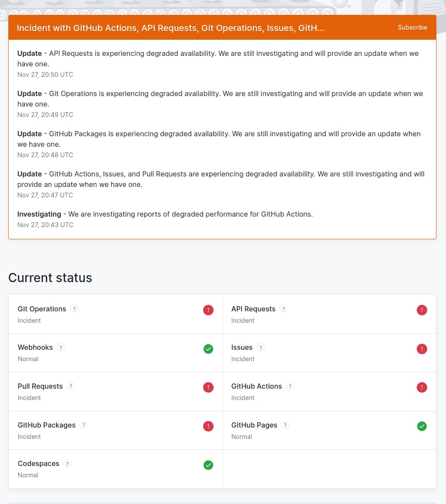Open the incident title link in orange header
The image size is (446, 504).
170,28
